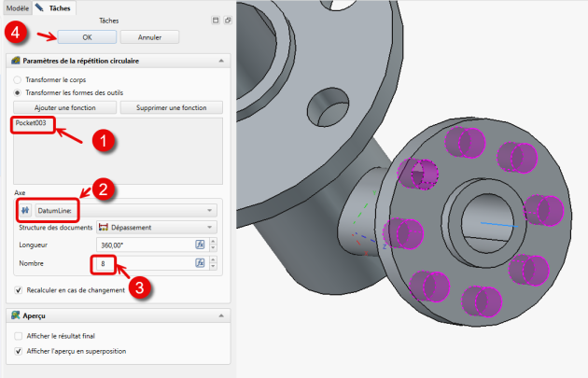
Task: Enable 'Afficher le résultat final' checkbox
Action: coord(19,336)
